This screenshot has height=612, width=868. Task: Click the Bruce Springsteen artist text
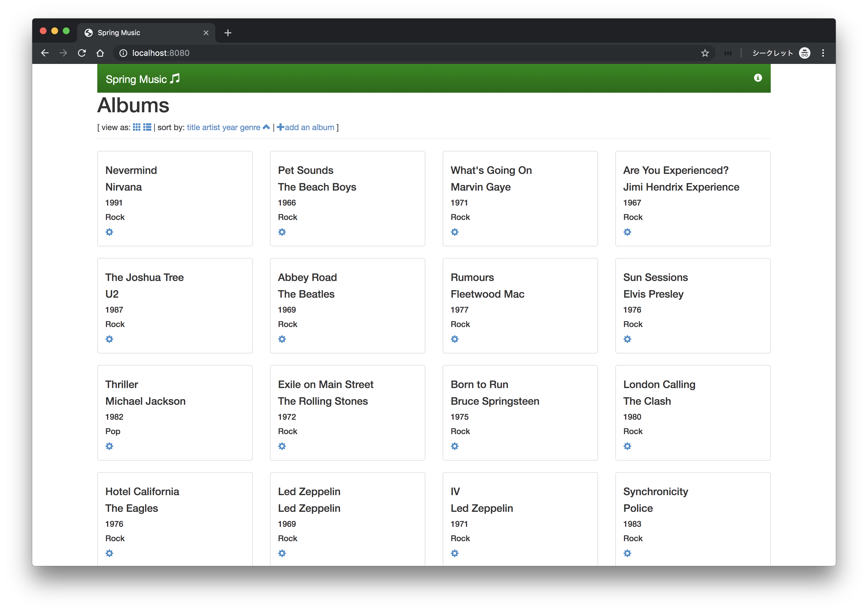(x=494, y=401)
